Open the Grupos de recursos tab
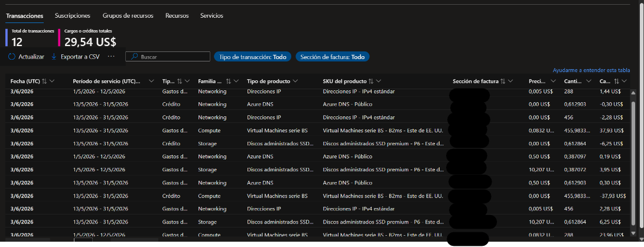The height and width of the screenshot is (247, 644). coord(128,15)
